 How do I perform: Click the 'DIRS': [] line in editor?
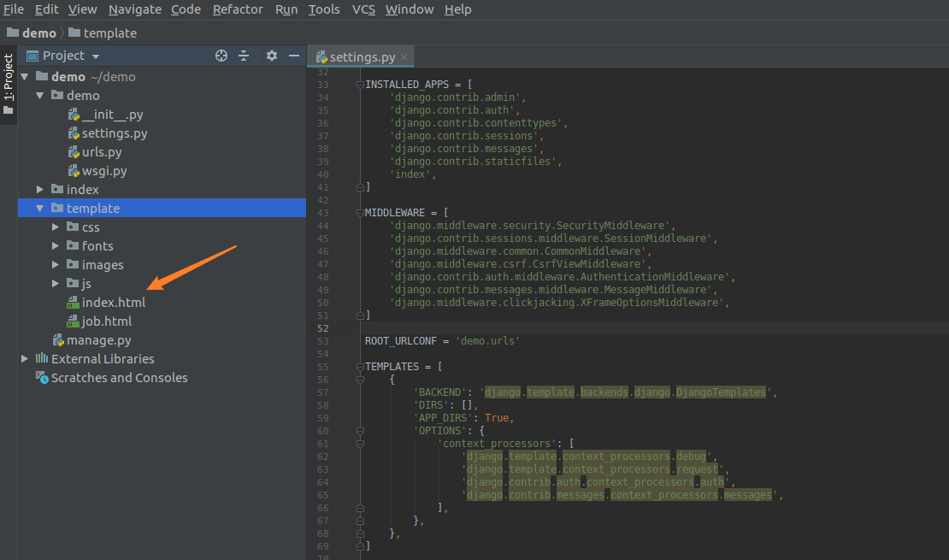coord(446,405)
